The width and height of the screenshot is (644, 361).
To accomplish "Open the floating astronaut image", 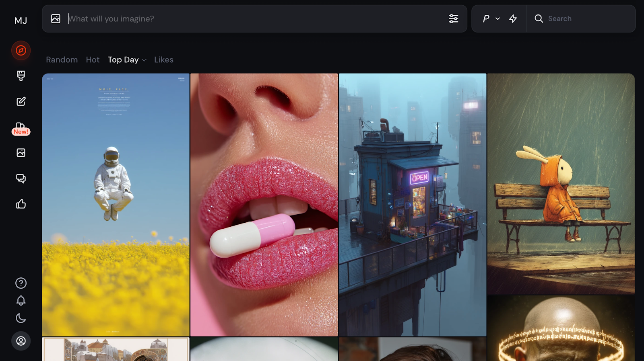I will pyautogui.click(x=116, y=205).
